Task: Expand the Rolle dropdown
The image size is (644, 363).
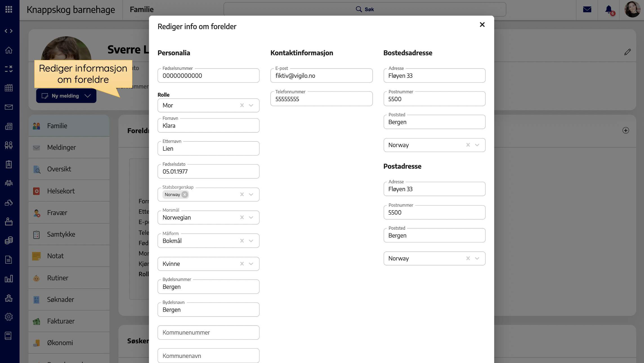Action: click(x=251, y=105)
